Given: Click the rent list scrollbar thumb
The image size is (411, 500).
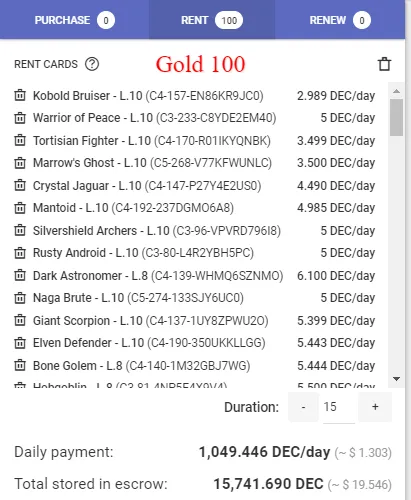Looking at the screenshot, I should click(397, 117).
